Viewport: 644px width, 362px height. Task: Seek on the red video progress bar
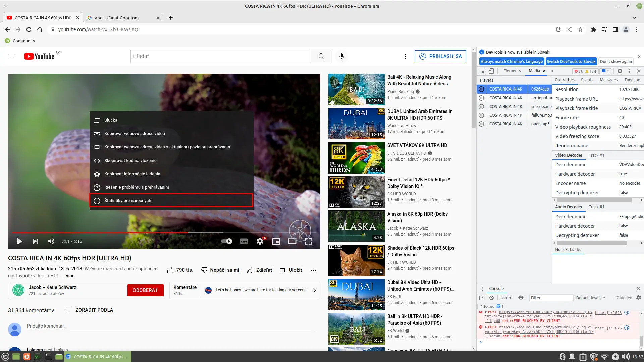tap(164, 233)
